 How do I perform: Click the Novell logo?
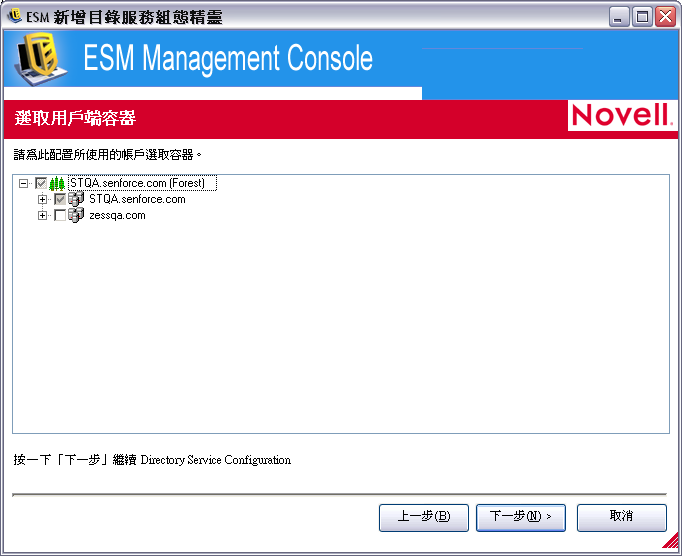click(622, 115)
